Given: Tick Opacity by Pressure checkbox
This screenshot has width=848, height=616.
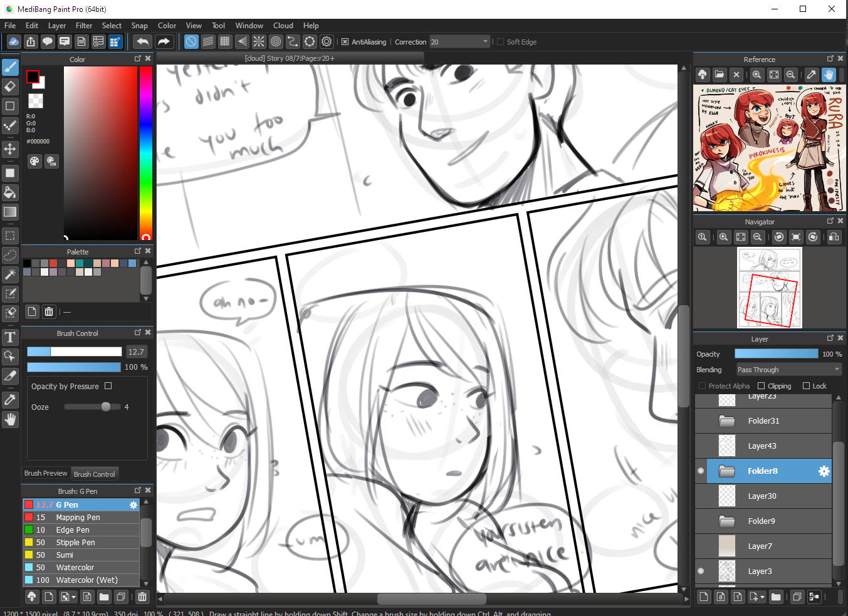Looking at the screenshot, I should pos(108,386).
